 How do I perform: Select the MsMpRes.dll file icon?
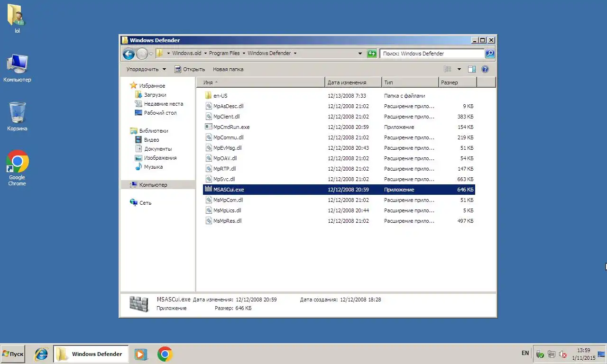click(x=208, y=221)
